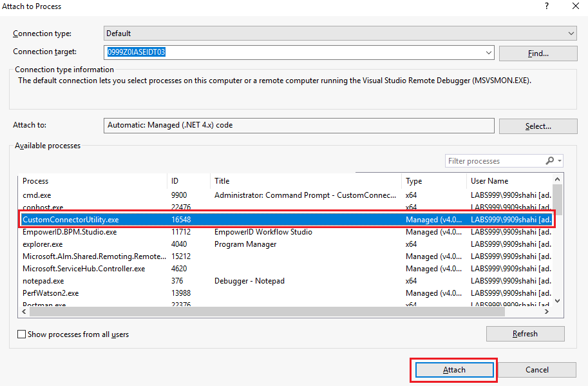This screenshot has width=588, height=386.
Task: Select the EmpowerID.BPM.Studio.exe process
Action: (x=285, y=232)
